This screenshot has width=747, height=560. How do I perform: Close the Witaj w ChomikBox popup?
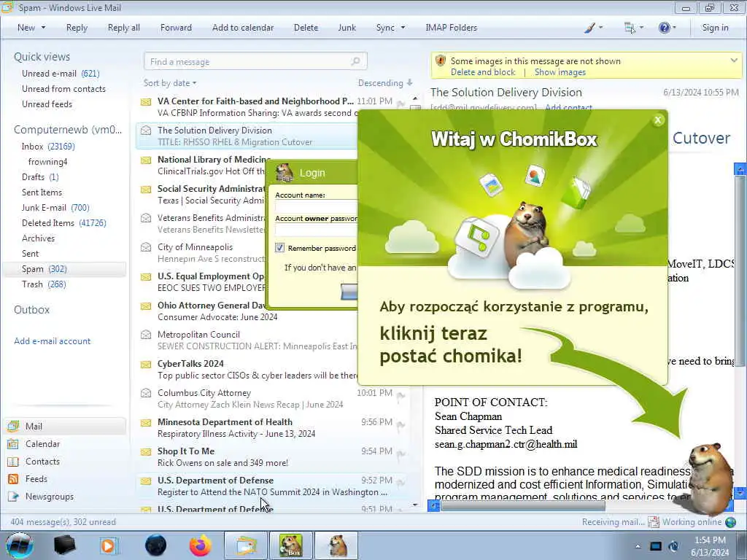tap(658, 120)
